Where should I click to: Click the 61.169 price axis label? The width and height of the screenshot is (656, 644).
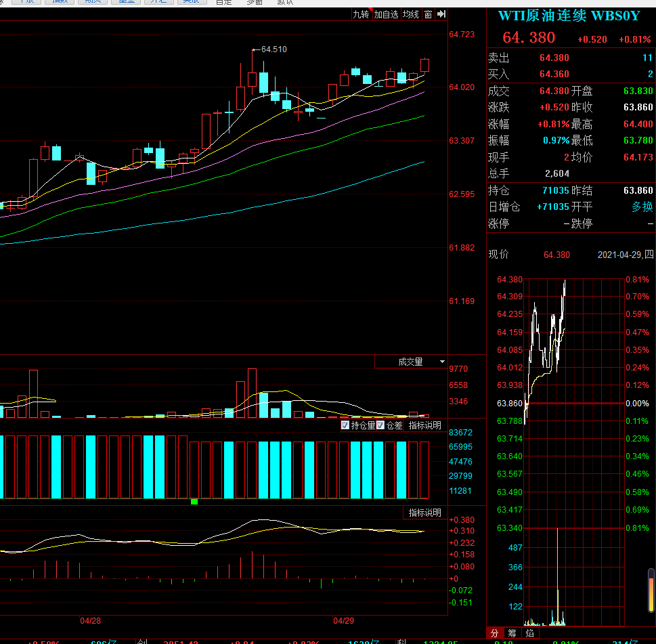point(462,301)
